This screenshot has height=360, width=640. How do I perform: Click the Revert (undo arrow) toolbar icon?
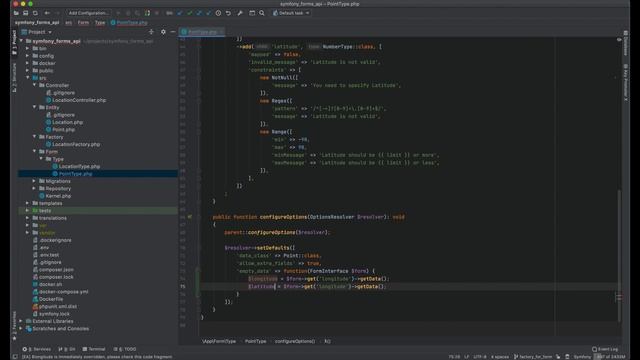228,13
